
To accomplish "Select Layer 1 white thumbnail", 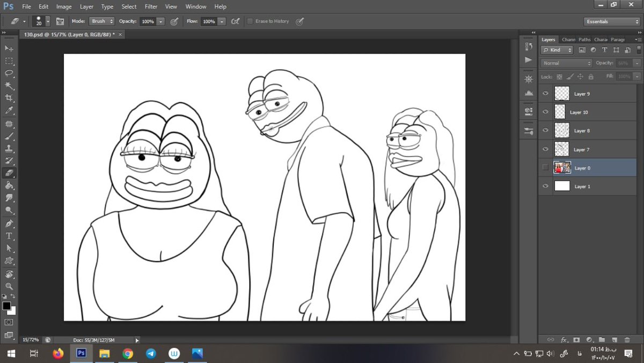I will click(562, 186).
